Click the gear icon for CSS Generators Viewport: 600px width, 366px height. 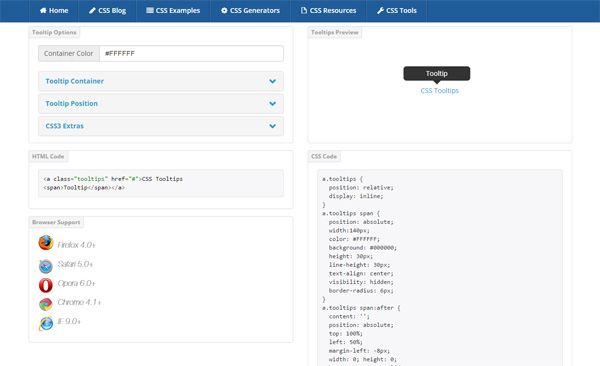224,10
